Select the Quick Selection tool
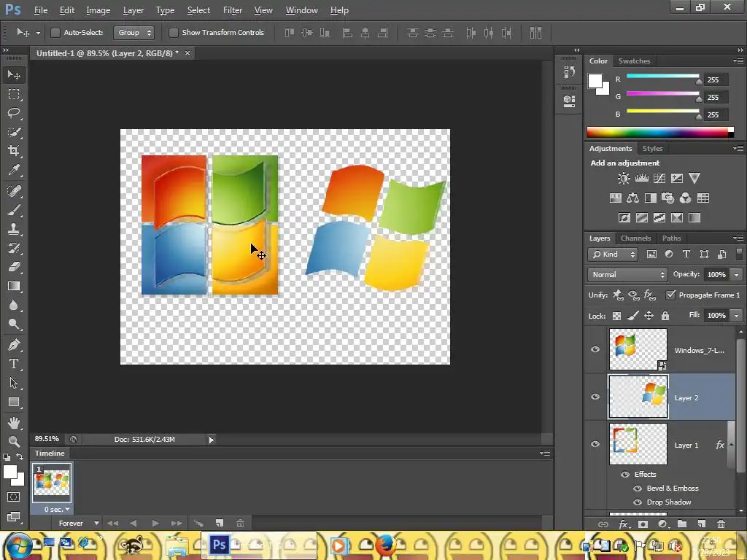The image size is (747, 560). 14,132
